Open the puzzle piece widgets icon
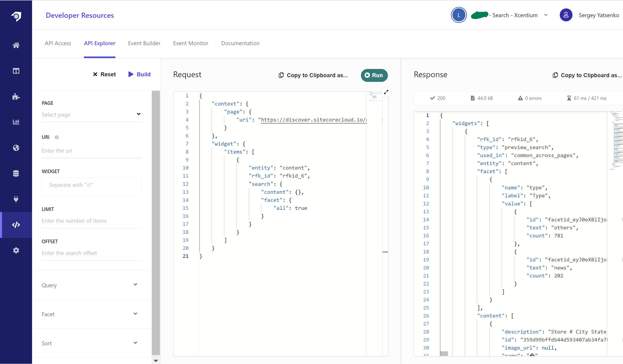 pyautogui.click(x=16, y=97)
